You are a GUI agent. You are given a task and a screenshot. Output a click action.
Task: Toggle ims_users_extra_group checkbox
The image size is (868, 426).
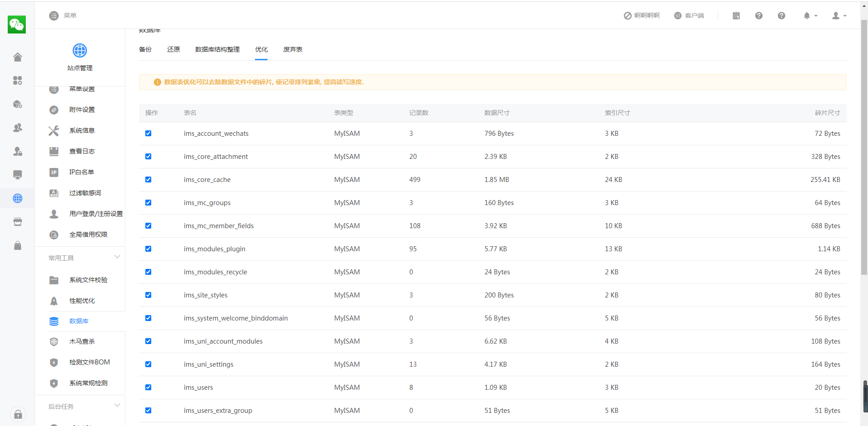(x=148, y=411)
